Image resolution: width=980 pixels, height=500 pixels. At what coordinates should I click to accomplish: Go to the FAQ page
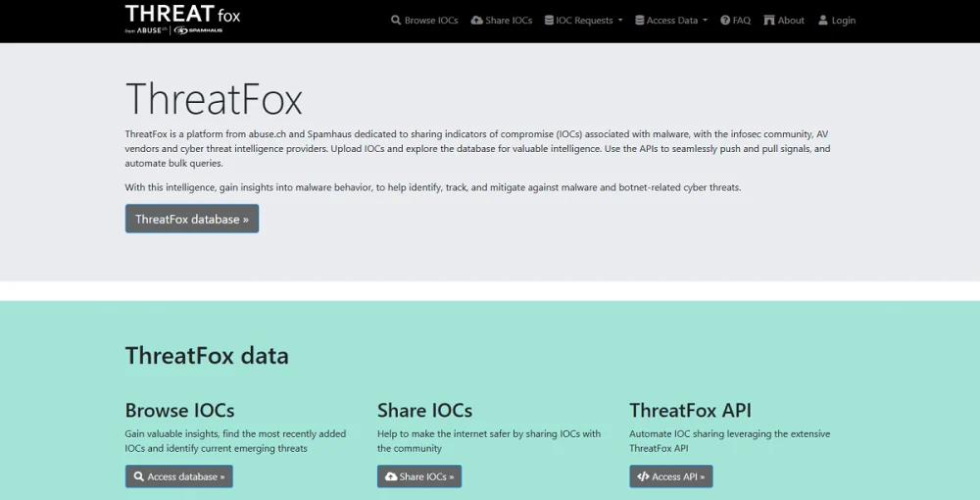pyautogui.click(x=735, y=20)
